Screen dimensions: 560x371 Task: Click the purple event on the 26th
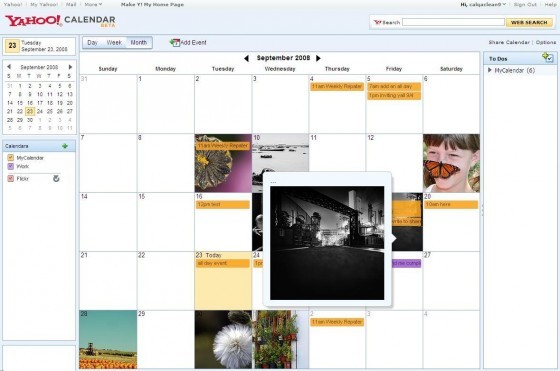406,264
